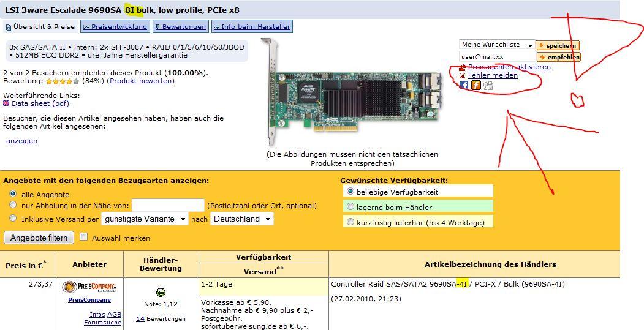
Task: Click the speichern button
Action: [558, 45]
